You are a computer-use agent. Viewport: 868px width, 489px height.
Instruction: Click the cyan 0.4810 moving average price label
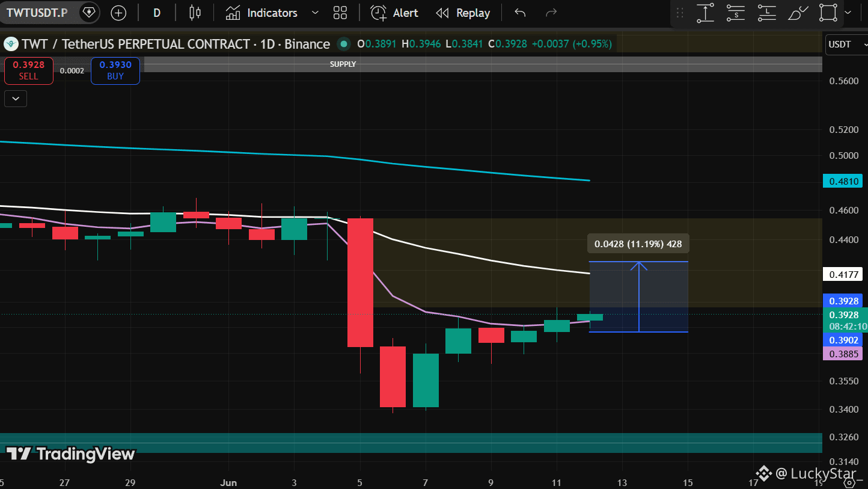click(842, 180)
